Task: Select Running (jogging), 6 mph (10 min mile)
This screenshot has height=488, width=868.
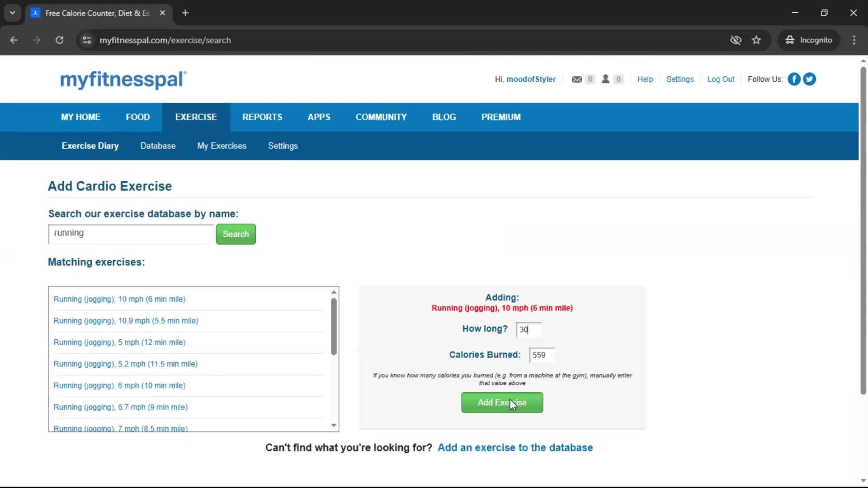Action: [119, 386]
